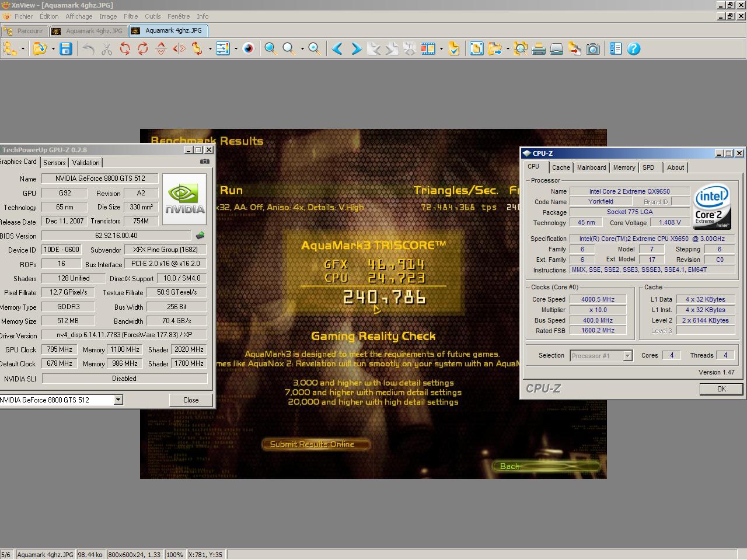Click the Convert folder arrow icon
This screenshot has width=747, height=560.
(495, 49)
